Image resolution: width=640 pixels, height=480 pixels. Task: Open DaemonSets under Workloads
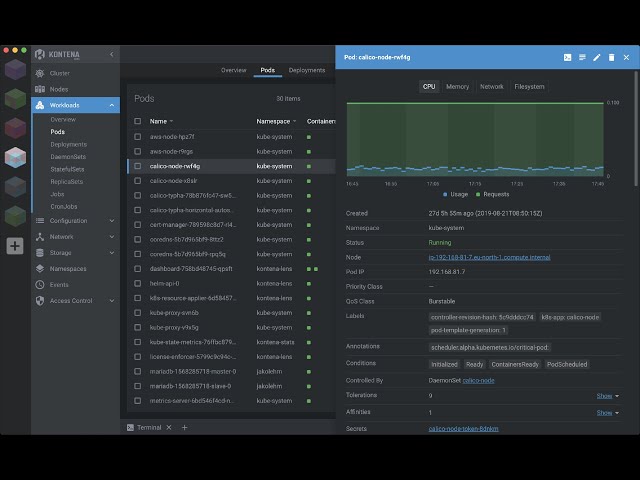68,157
